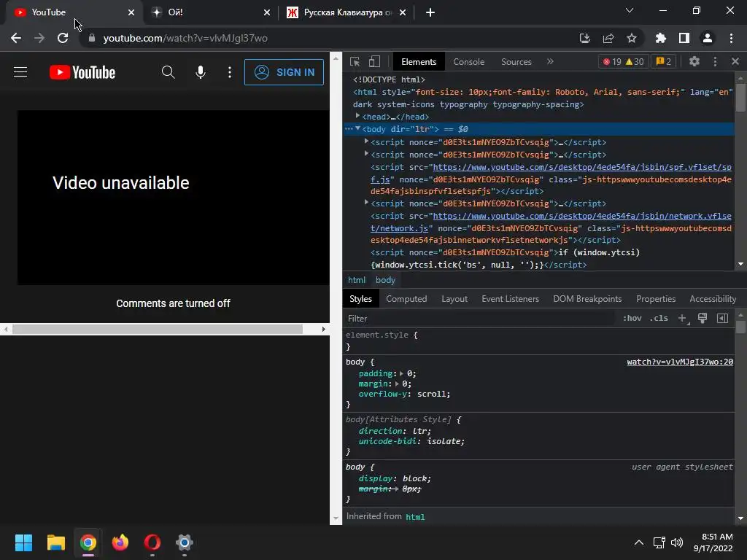Switch to Elements panel tab
747x560 pixels.
[418, 62]
